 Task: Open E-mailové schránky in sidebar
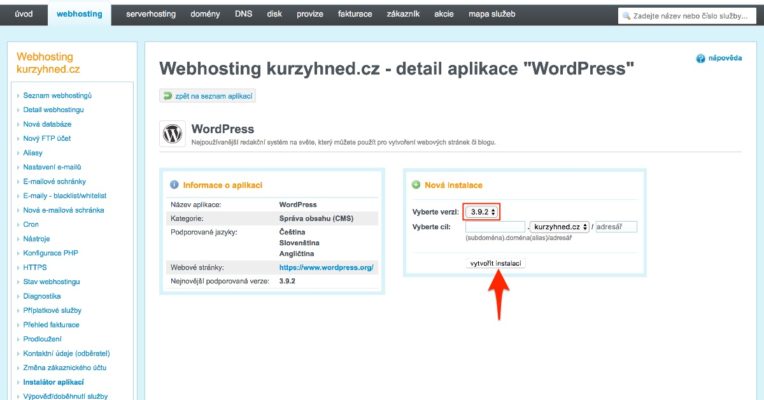[55, 181]
